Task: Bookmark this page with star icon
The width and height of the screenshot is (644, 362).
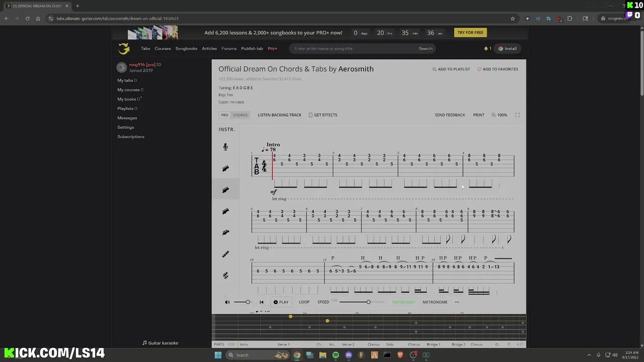Action: 513,19
